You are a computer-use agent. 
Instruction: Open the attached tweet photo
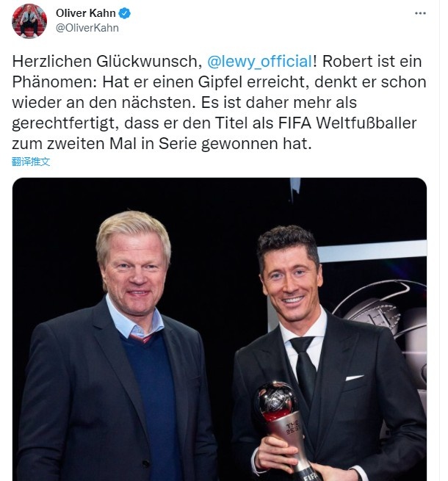pos(220,329)
